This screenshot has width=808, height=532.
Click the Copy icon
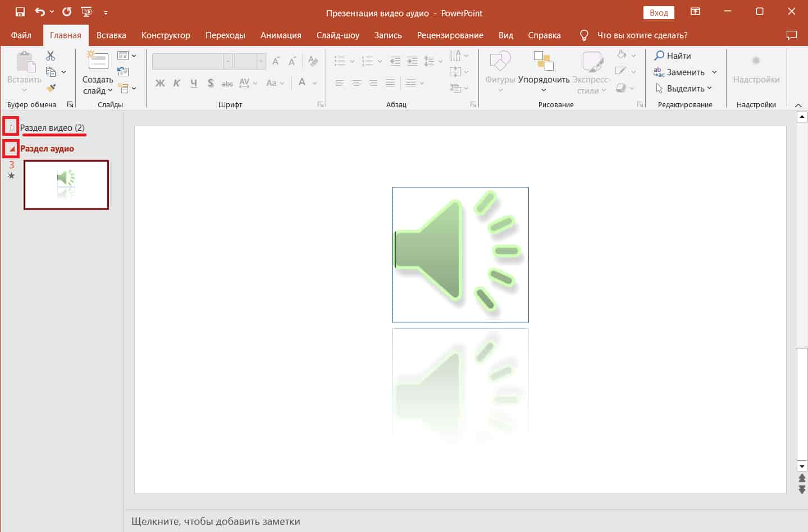[x=51, y=72]
